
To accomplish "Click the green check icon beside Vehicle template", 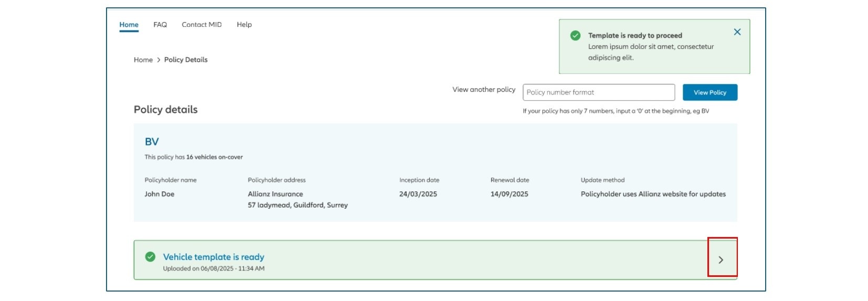I will [150, 256].
